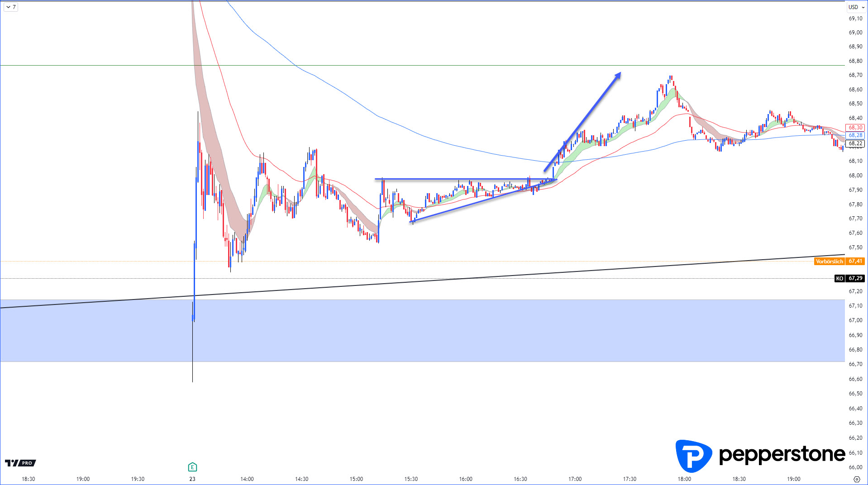Click the blue 68,28 indicator price label
The height and width of the screenshot is (485, 868).
(855, 135)
